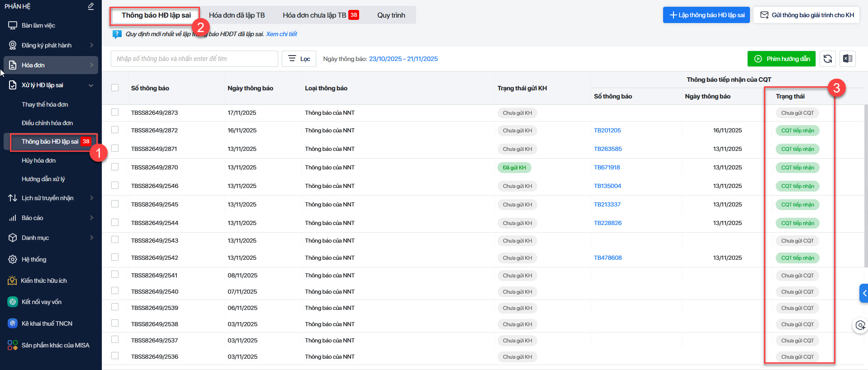
Task: Click the Kết nối vay vốn icon
Action: coord(13,302)
